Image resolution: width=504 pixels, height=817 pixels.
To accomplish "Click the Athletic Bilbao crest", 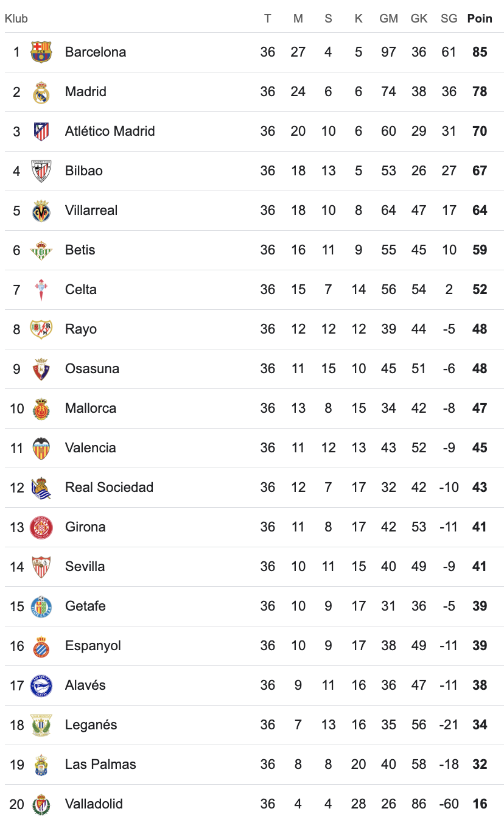I will (x=41, y=171).
